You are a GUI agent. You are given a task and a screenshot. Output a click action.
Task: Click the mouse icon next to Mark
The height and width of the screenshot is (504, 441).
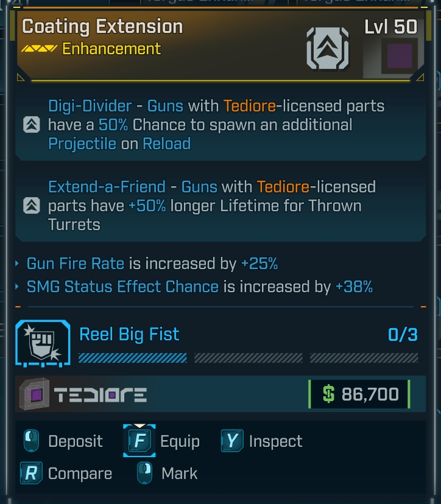point(144,474)
